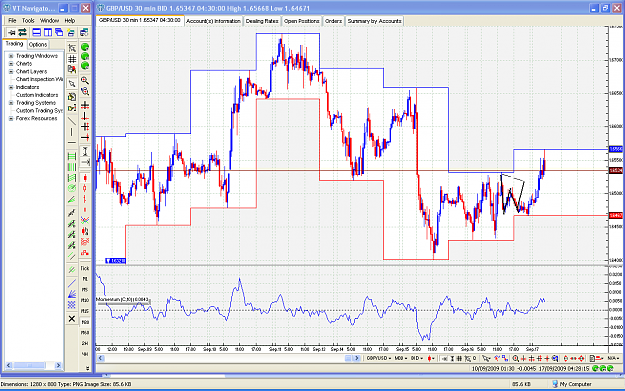This screenshot has width=625, height=391.
Task: Switch to Summary by Accounts tab
Action: coord(374,21)
